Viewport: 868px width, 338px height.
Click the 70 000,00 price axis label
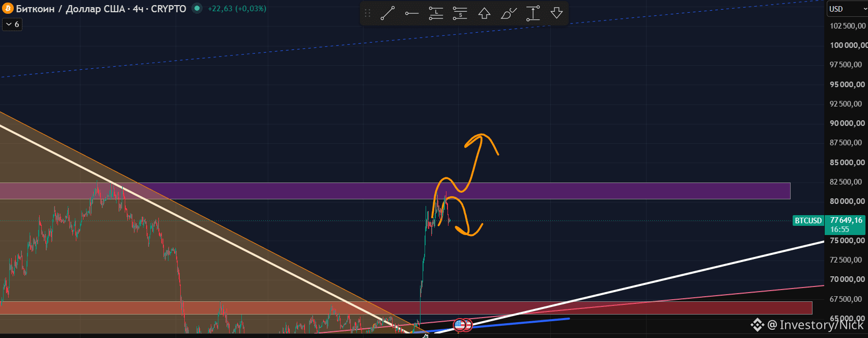tap(847, 279)
